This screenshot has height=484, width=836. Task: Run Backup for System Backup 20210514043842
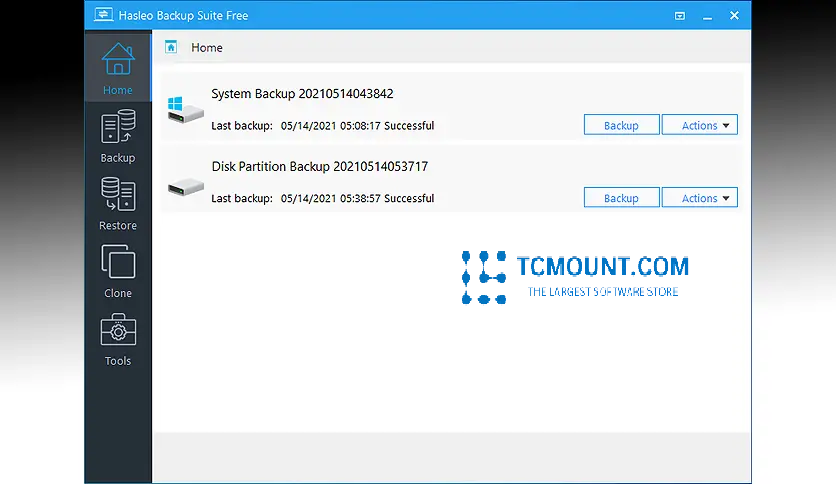(x=621, y=125)
